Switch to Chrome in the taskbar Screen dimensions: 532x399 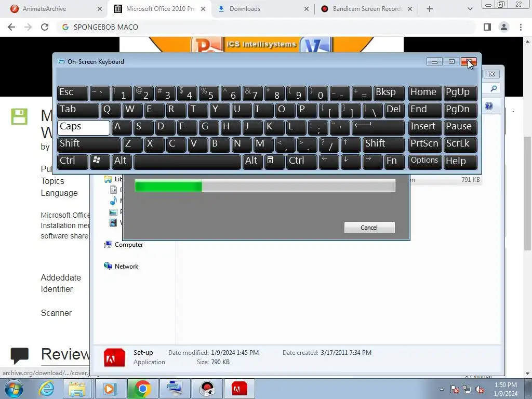coord(142,389)
